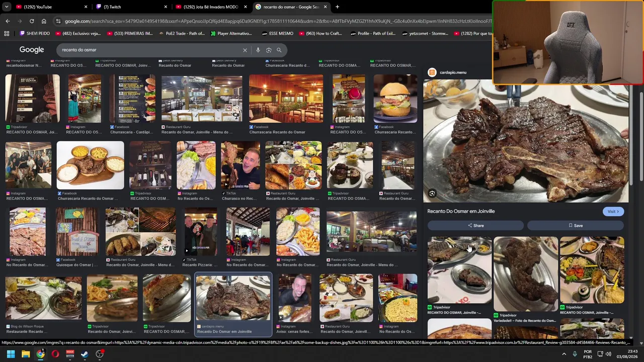Open the Quiosque do Osmar sign thumbnail
Image resolution: width=644 pixels, height=362 pixels.
[77, 232]
